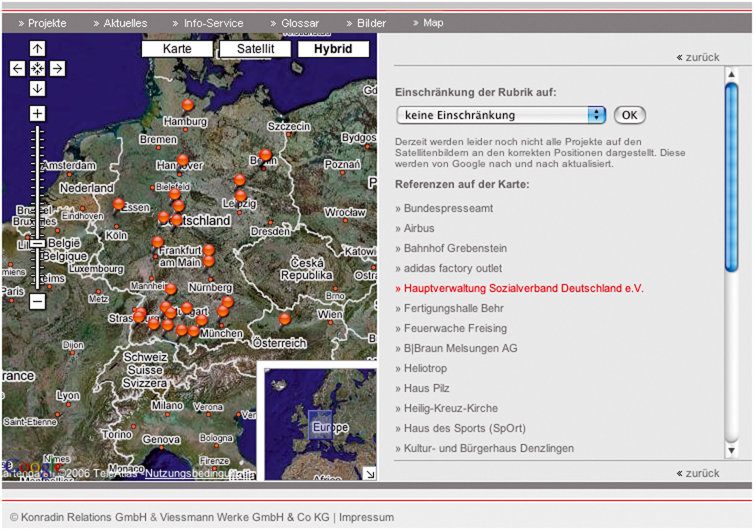Screen dimensions: 756x532
Task: Click the map marker near Mannheim
Action: click(171, 289)
